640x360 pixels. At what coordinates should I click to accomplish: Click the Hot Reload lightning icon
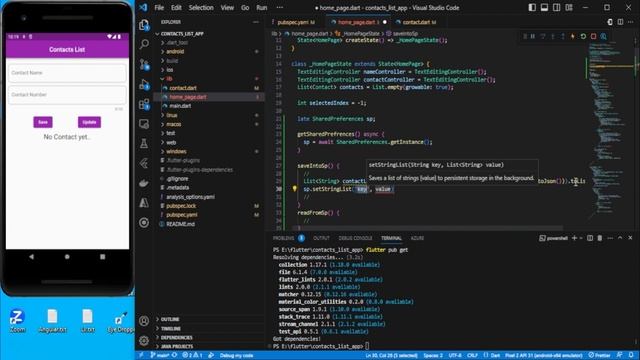point(573,36)
